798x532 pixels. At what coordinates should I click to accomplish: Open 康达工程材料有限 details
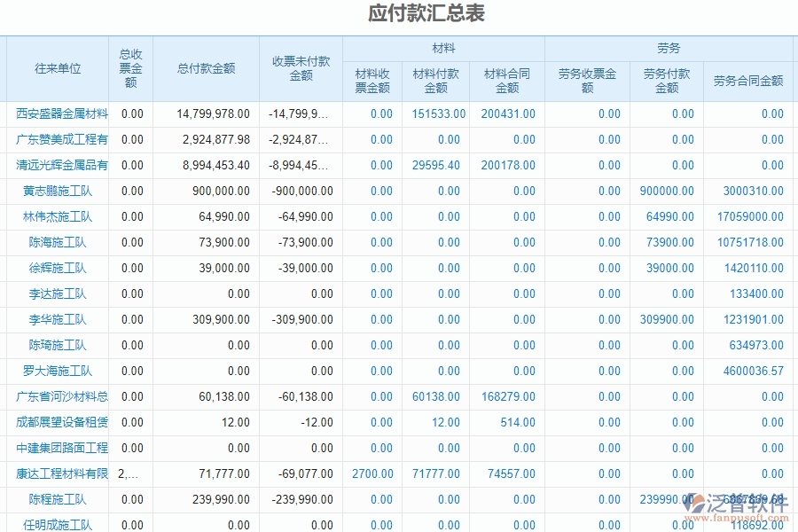tap(56, 473)
